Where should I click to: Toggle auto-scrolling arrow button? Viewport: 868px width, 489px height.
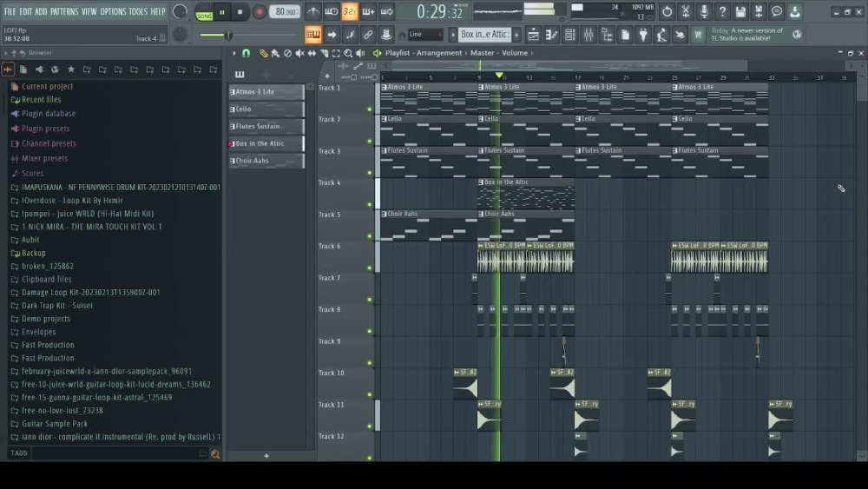332,35
